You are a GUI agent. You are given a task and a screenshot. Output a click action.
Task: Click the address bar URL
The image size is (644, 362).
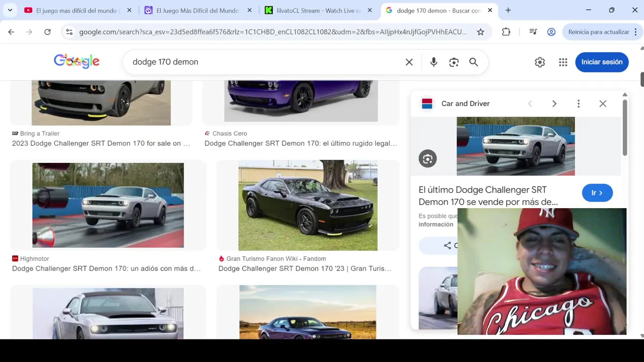[273, 32]
